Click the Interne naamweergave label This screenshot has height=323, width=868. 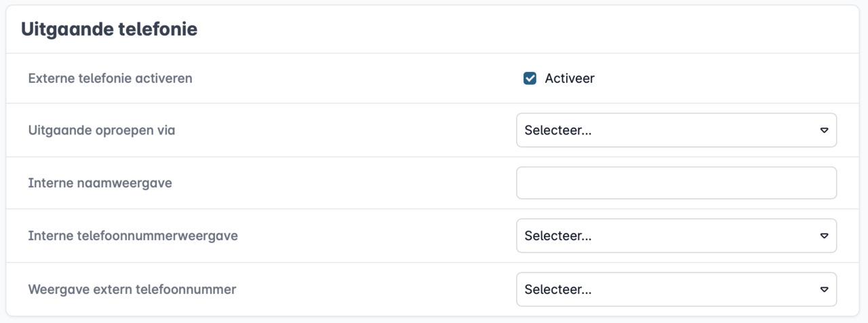[x=100, y=183]
